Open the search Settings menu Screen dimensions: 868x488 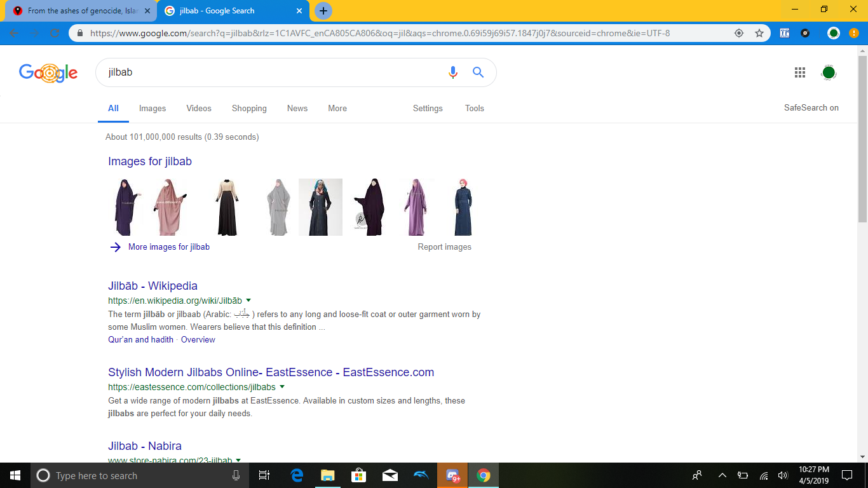click(x=428, y=109)
